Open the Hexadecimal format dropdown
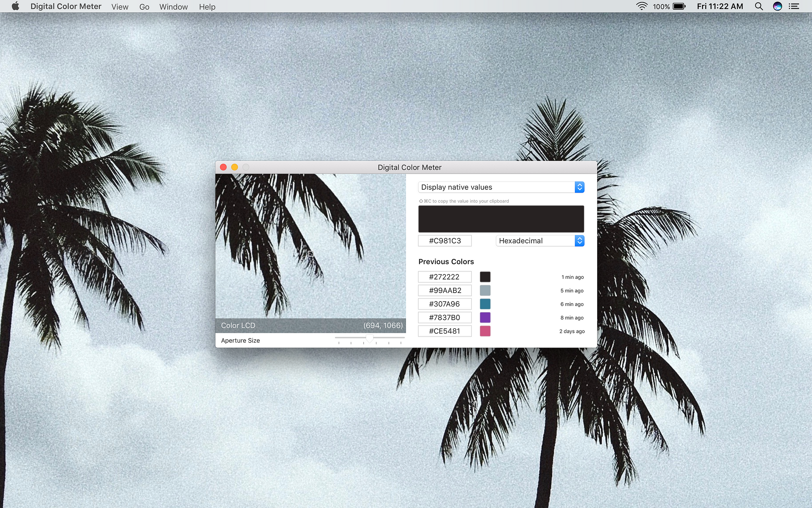Screen dimensions: 812x508 coord(540,241)
